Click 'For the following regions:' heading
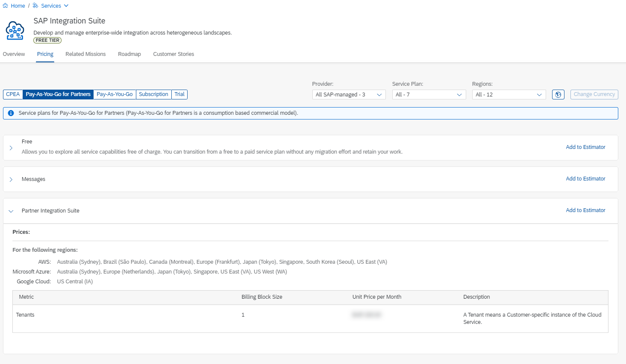The width and height of the screenshot is (626, 364). [x=45, y=250]
